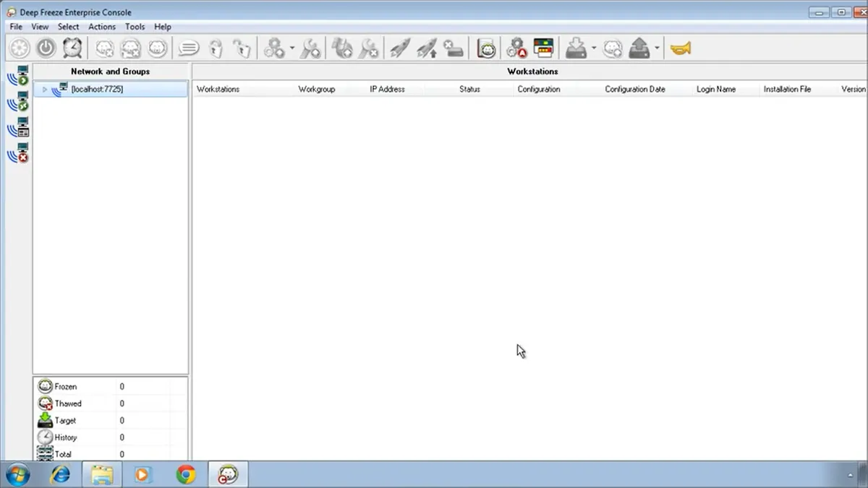Click the locked padlock toolbar icon
Viewport: 868px width, 488px height.
[x=216, y=48]
